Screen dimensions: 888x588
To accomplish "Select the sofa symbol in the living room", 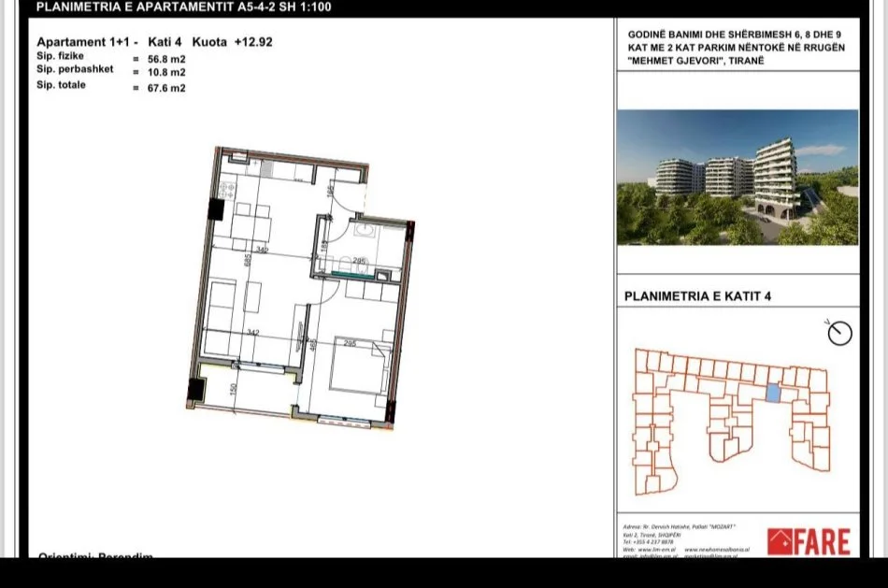I will (x=219, y=320).
